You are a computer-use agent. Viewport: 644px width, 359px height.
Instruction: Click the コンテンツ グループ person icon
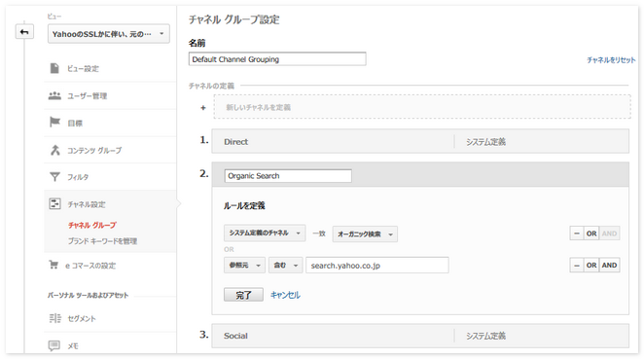(x=55, y=150)
